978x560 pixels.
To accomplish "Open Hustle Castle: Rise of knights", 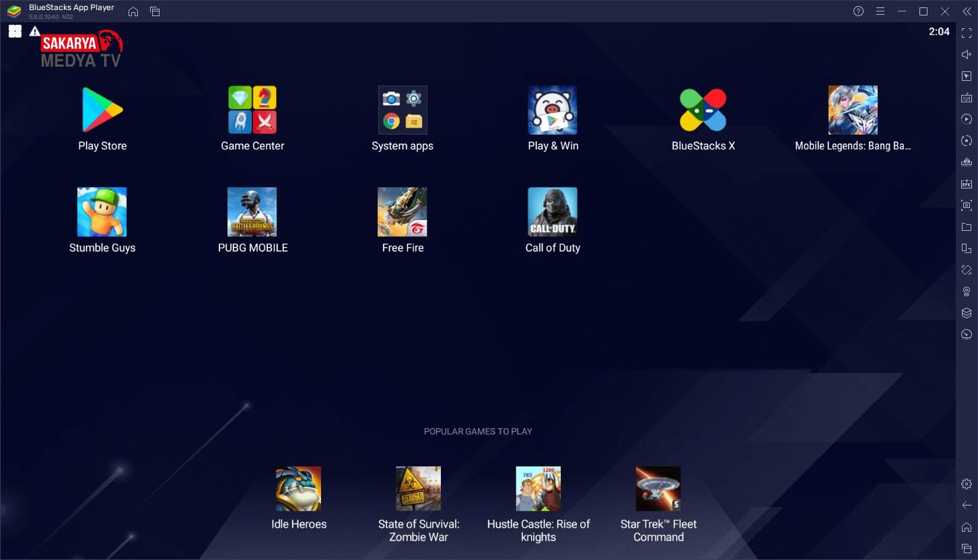I will pos(538,489).
